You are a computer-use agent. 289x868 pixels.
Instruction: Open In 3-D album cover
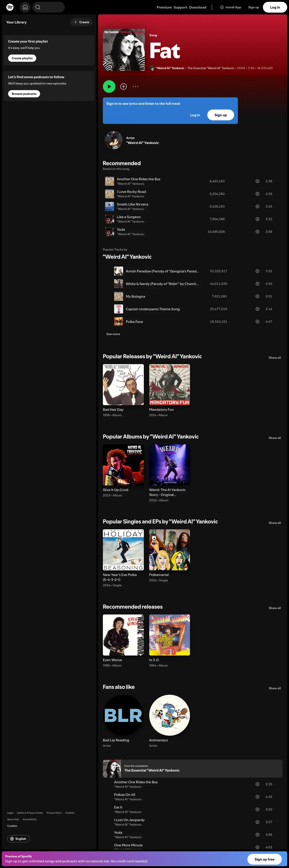click(169, 635)
